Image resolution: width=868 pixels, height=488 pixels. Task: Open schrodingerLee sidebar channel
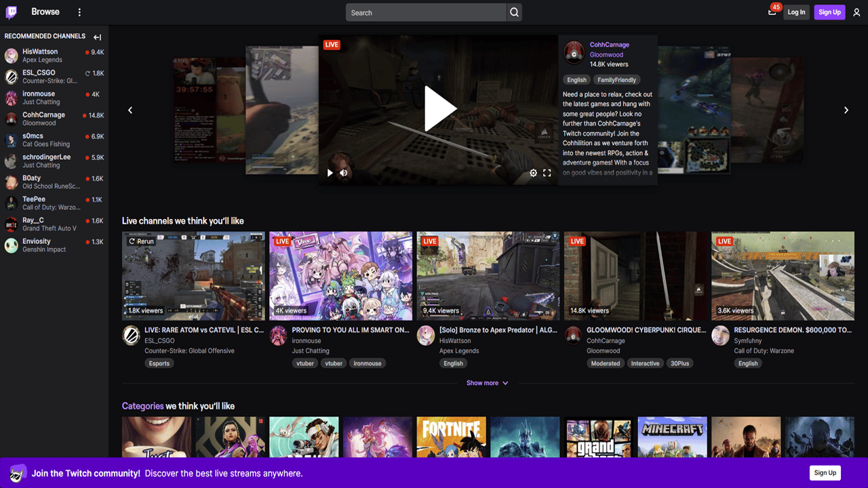coord(54,161)
